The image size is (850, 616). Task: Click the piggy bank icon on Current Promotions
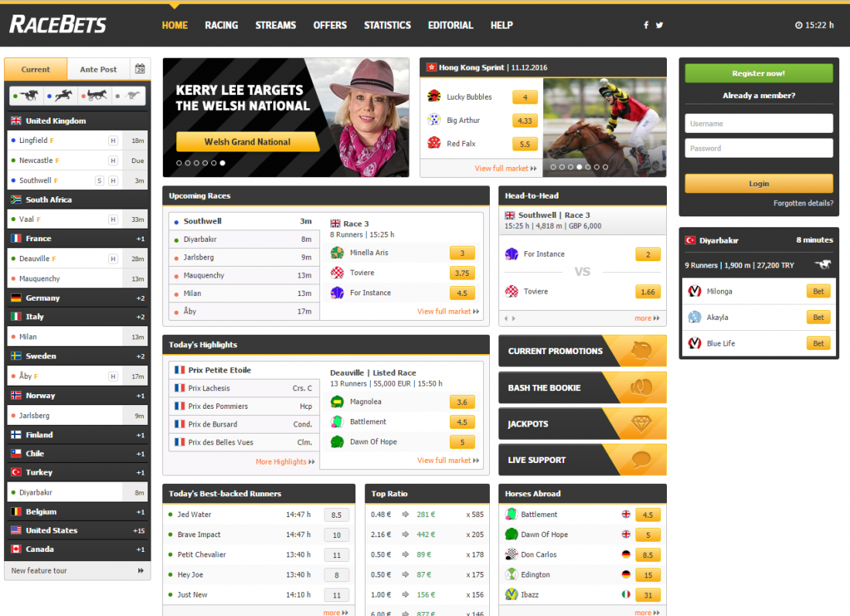(641, 350)
